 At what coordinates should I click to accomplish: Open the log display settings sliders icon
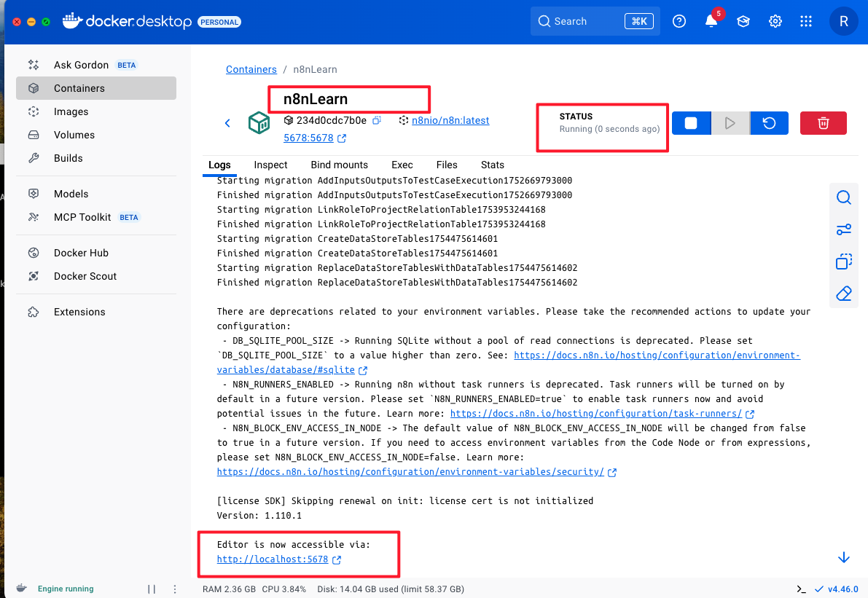point(844,229)
